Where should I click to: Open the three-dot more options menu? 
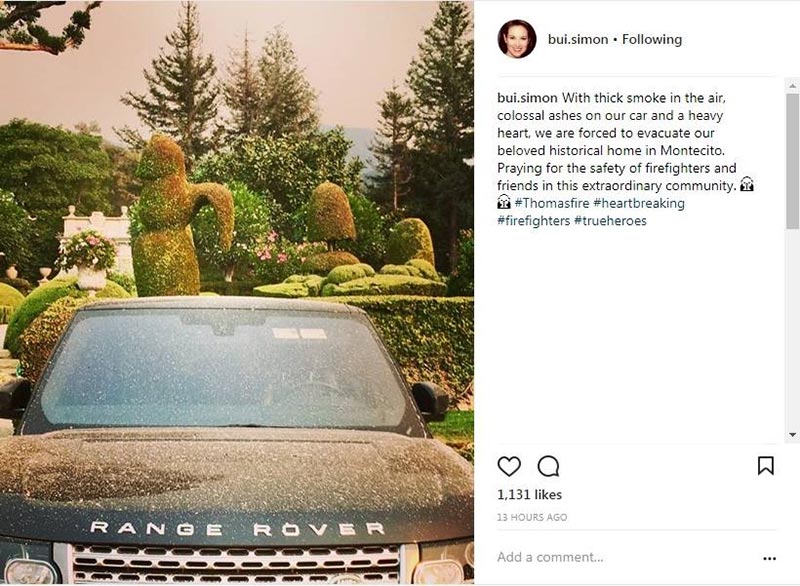[x=769, y=558]
